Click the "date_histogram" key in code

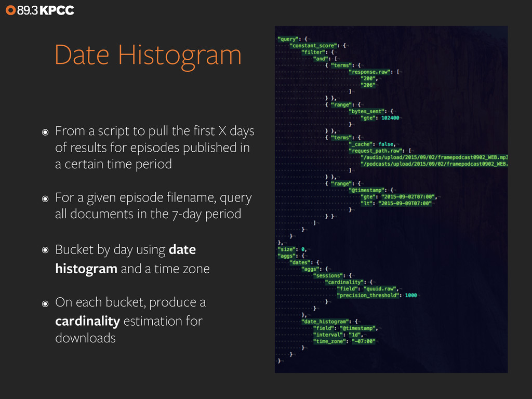point(325,322)
